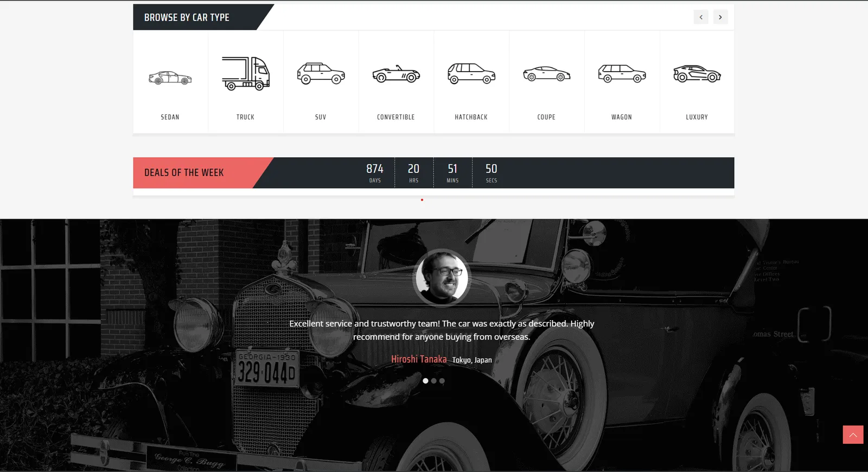Viewport: 868px width, 472px height.
Task: Pick the Convertible car icon
Action: [x=396, y=74]
